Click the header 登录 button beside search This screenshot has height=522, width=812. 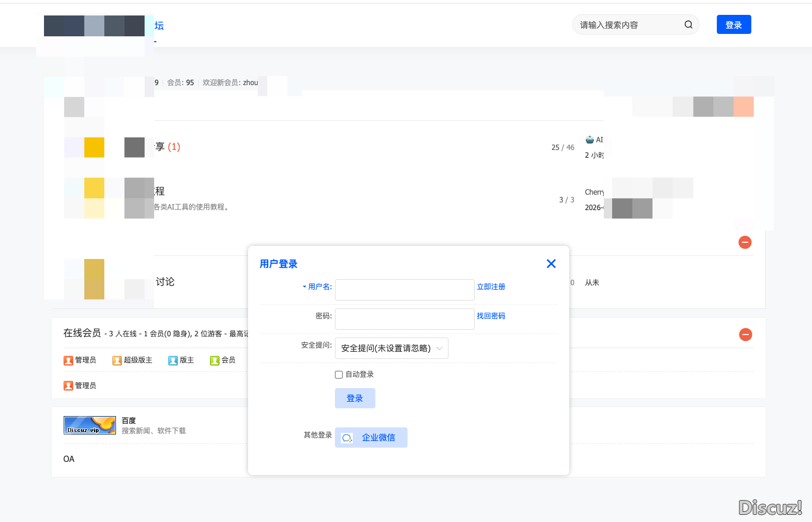pyautogui.click(x=734, y=24)
